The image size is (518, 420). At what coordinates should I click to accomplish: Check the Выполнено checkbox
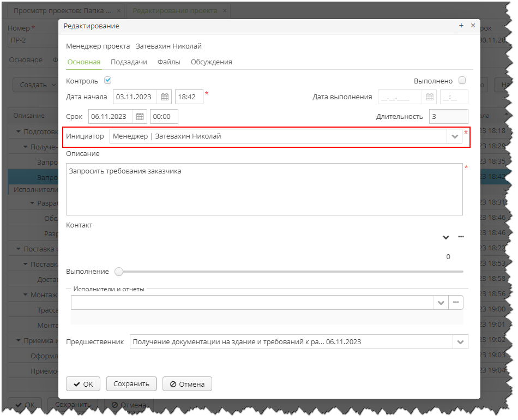click(462, 81)
